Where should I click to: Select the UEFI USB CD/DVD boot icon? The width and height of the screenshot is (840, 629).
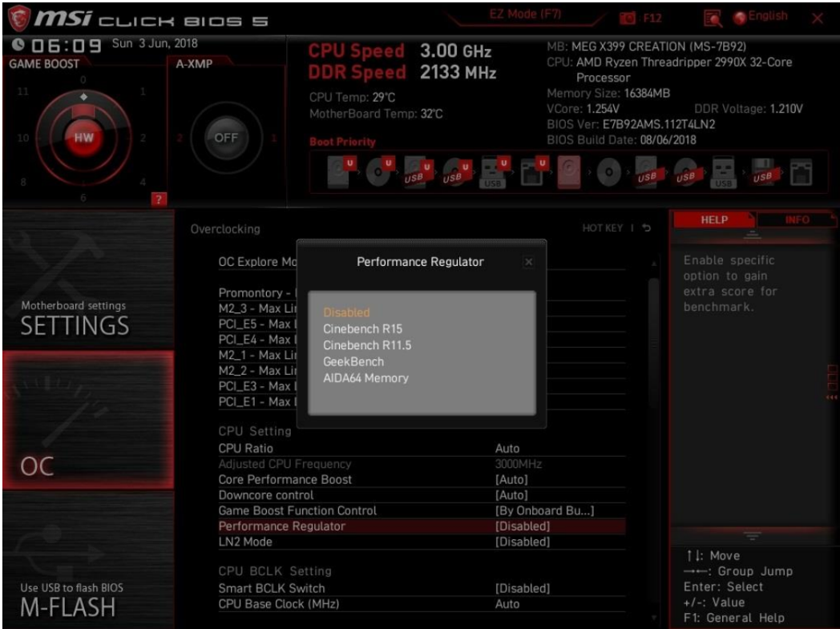pos(456,172)
